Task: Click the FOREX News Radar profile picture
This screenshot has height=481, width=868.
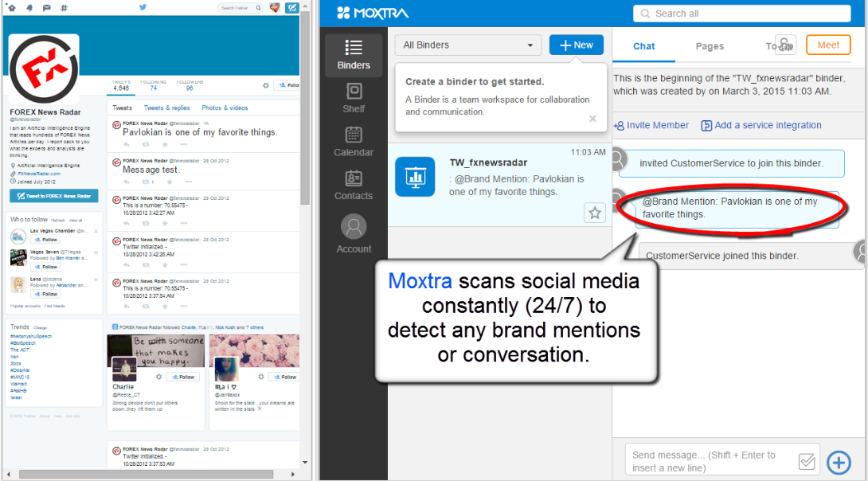Action: click(x=45, y=69)
